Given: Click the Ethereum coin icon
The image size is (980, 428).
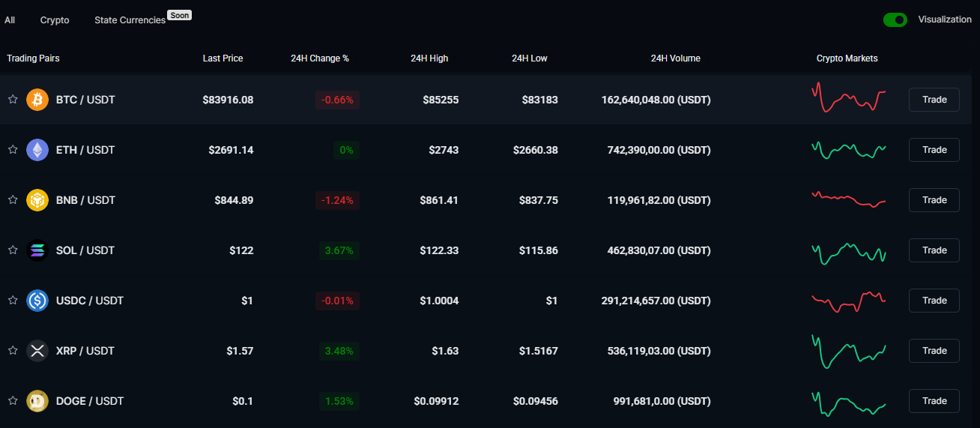Looking at the screenshot, I should pos(37,150).
